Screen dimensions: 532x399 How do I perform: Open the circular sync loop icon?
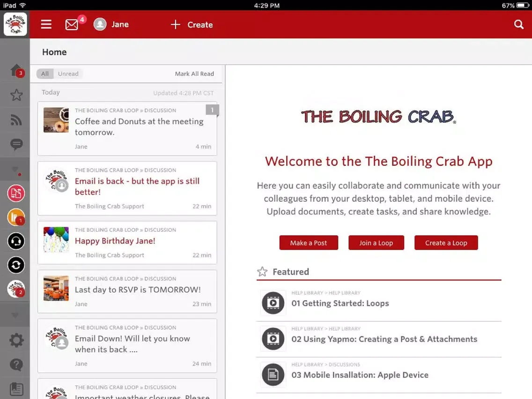(16, 265)
